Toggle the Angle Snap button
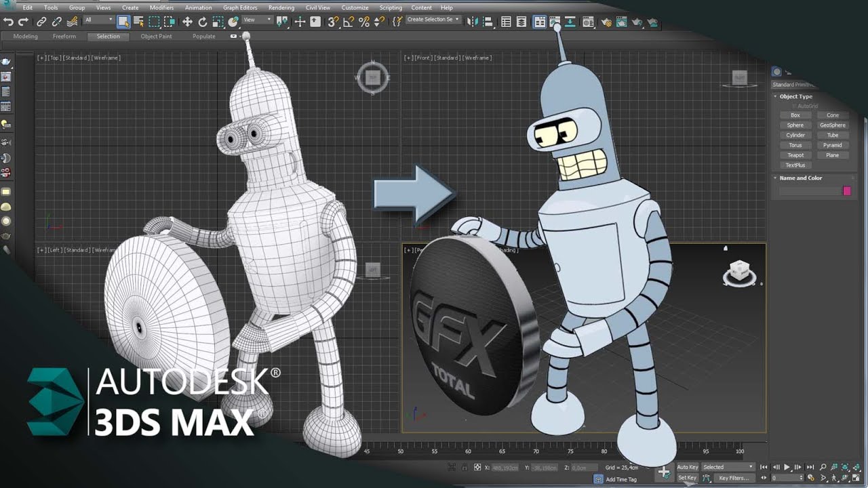 coord(349,22)
